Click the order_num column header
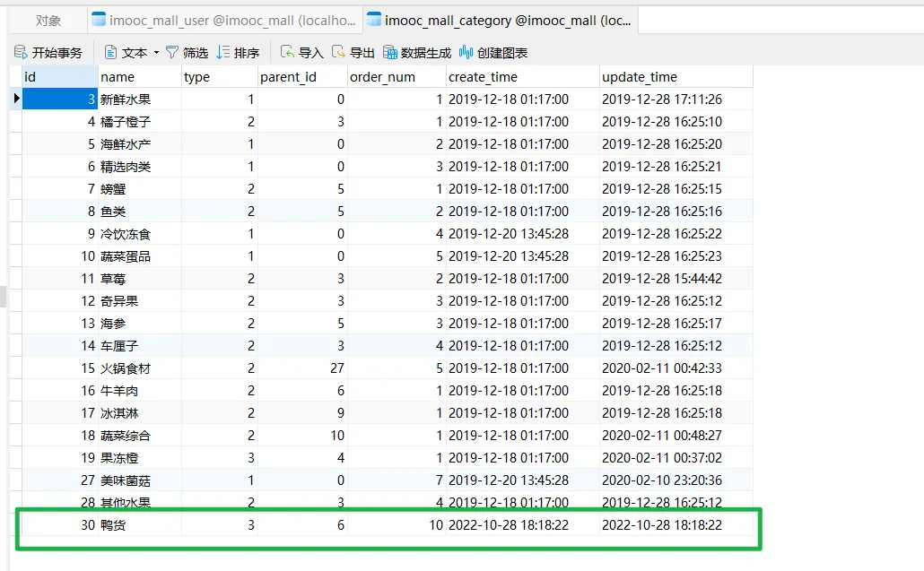Image resolution: width=924 pixels, height=571 pixels. 397,77
